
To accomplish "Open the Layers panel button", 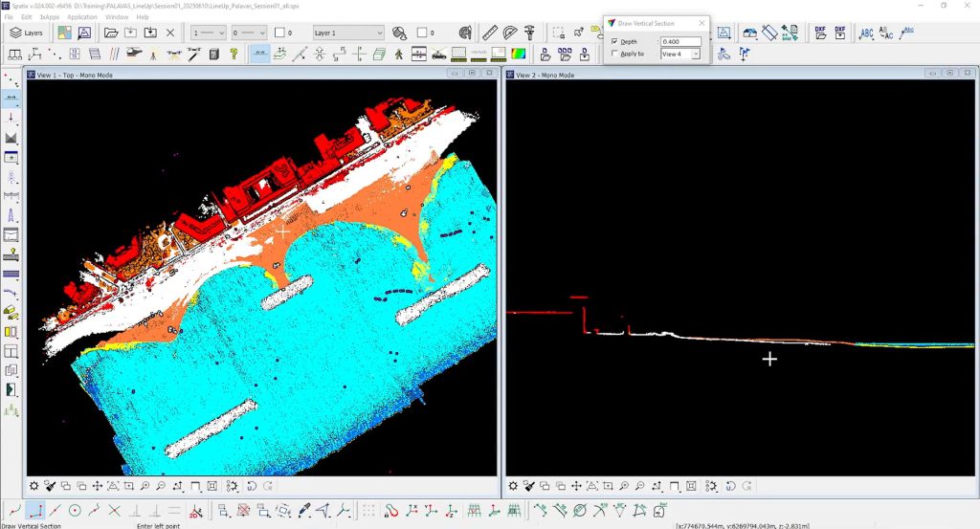I will click(27, 33).
